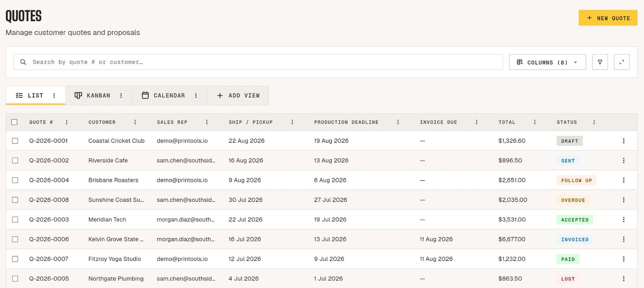Toggle fullscreen expand icon
Image resolution: width=644 pixels, height=288 pixels.
click(x=621, y=62)
